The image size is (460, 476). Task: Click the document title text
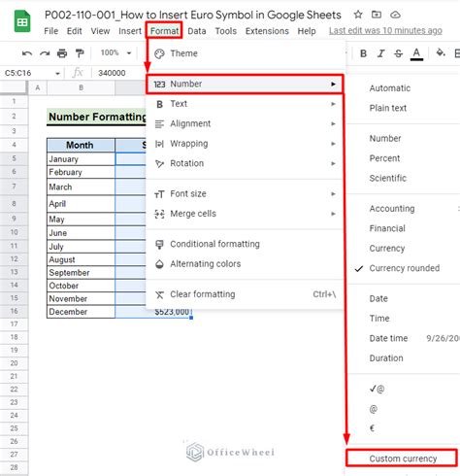click(x=193, y=15)
